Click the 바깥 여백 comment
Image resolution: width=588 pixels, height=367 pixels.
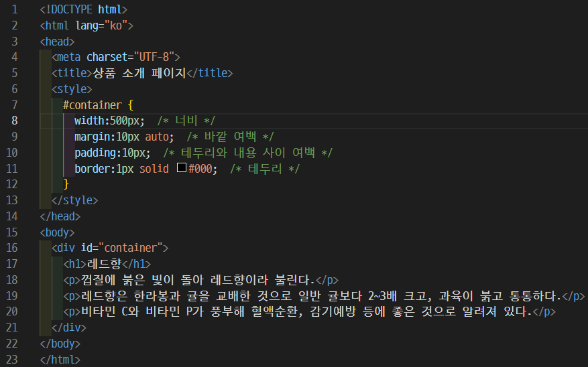(230, 137)
